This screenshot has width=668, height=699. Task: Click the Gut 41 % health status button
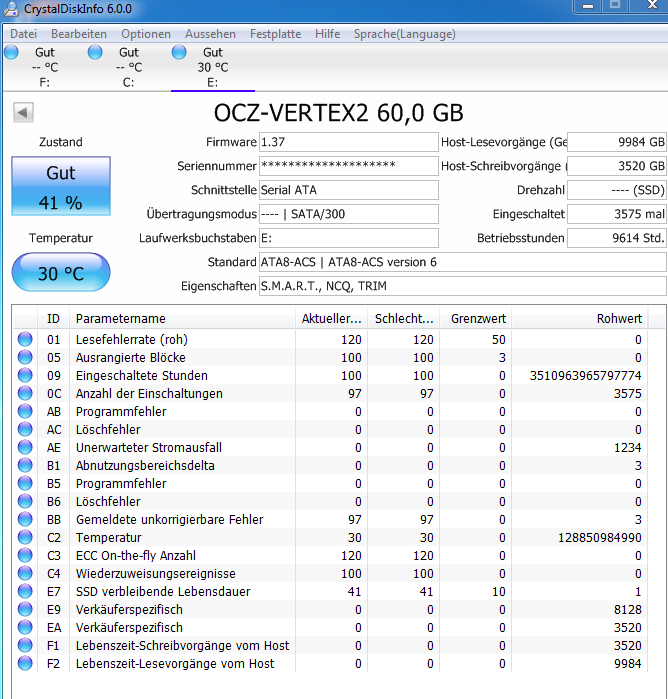[x=61, y=186]
